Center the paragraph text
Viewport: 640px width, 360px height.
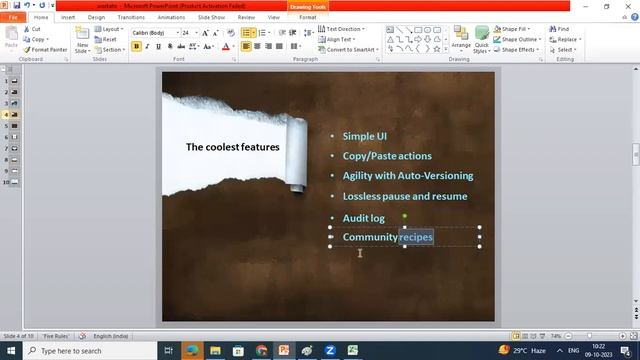pos(257,46)
